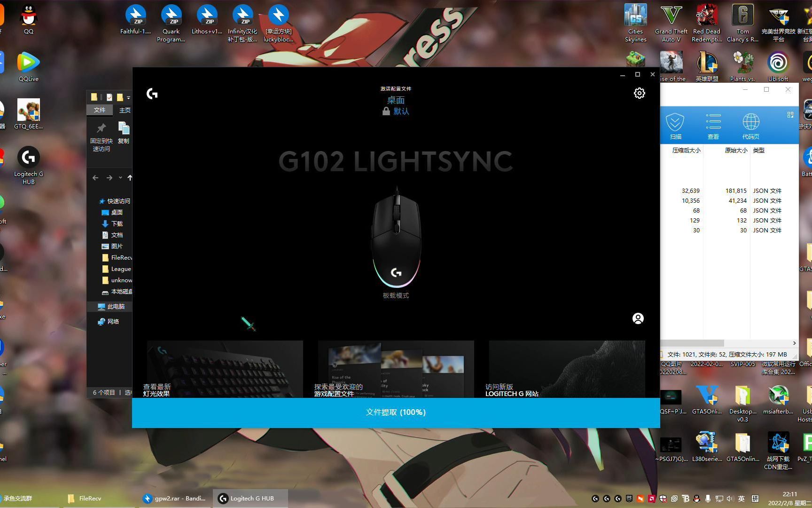Image resolution: width=812 pixels, height=508 pixels.
Task: Click the 查看 view icon in the archive toolbar
Action: coord(713,123)
